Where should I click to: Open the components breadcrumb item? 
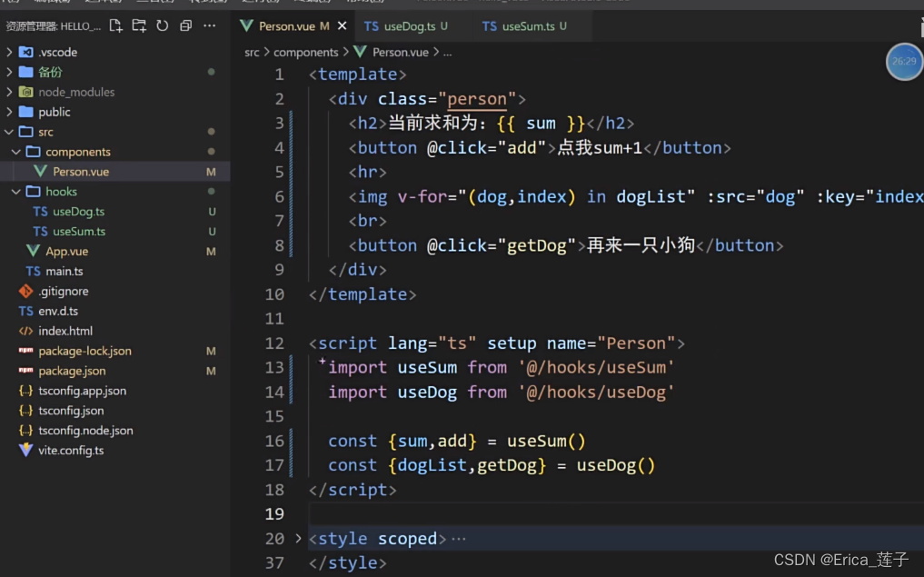307,52
